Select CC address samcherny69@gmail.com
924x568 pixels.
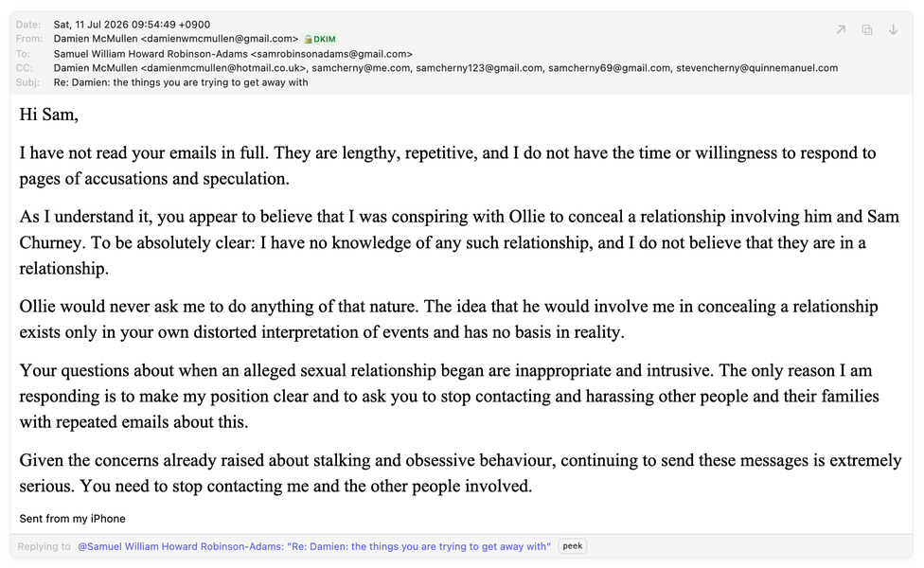610,68
